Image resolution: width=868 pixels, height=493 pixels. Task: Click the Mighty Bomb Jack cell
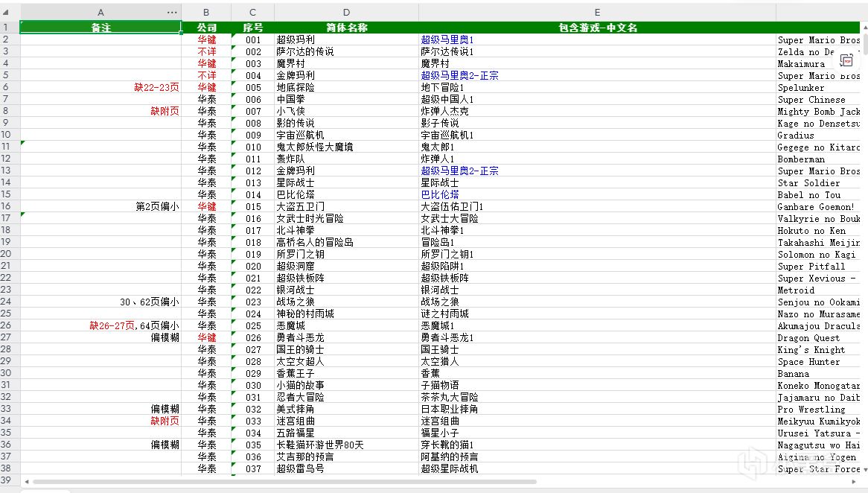(819, 112)
